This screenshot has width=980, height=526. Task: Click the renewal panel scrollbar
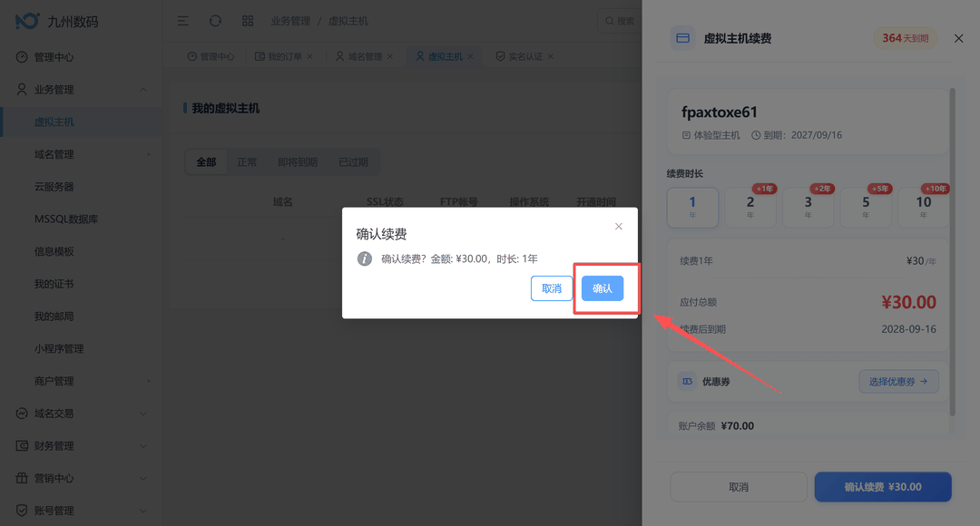pos(952,251)
